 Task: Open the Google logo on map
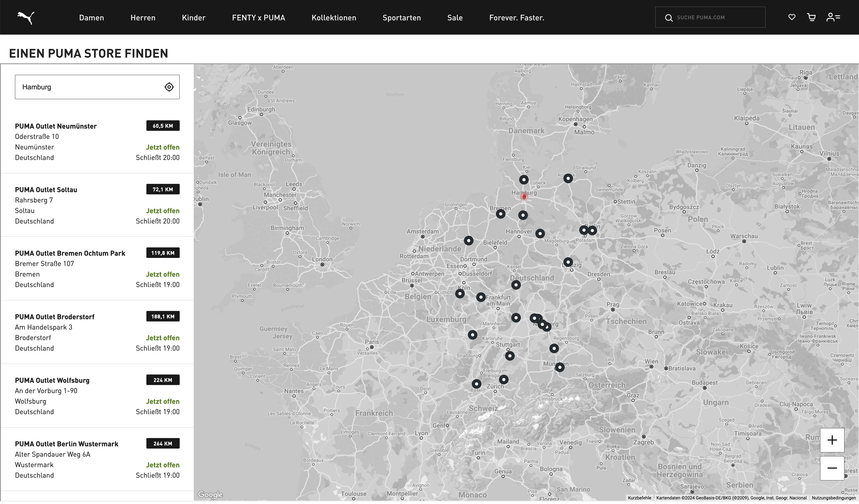(x=210, y=494)
